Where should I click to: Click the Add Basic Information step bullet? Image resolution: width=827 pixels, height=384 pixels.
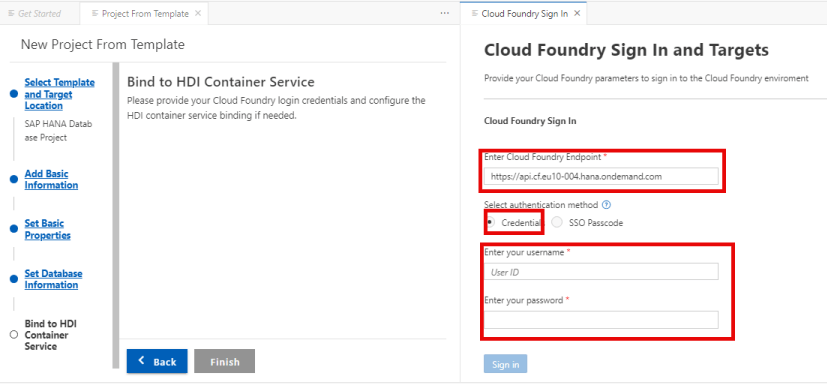coord(14,179)
